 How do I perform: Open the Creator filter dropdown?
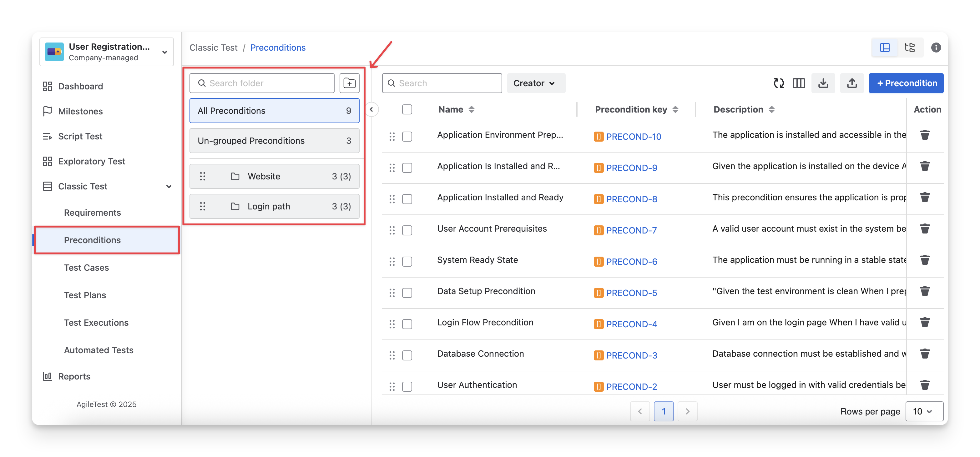(x=535, y=83)
